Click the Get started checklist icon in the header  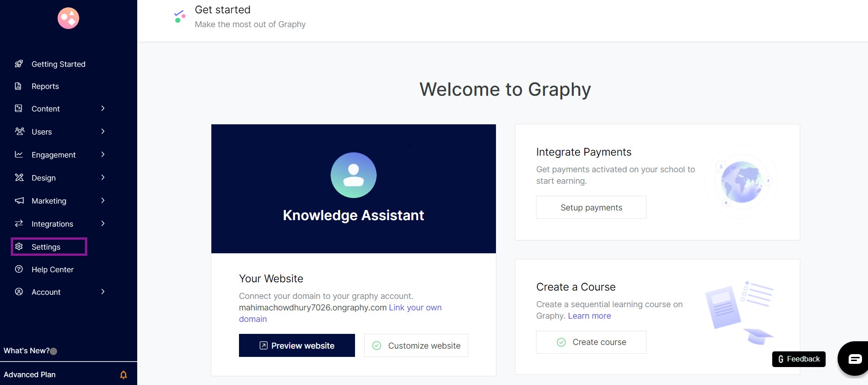[x=180, y=17]
